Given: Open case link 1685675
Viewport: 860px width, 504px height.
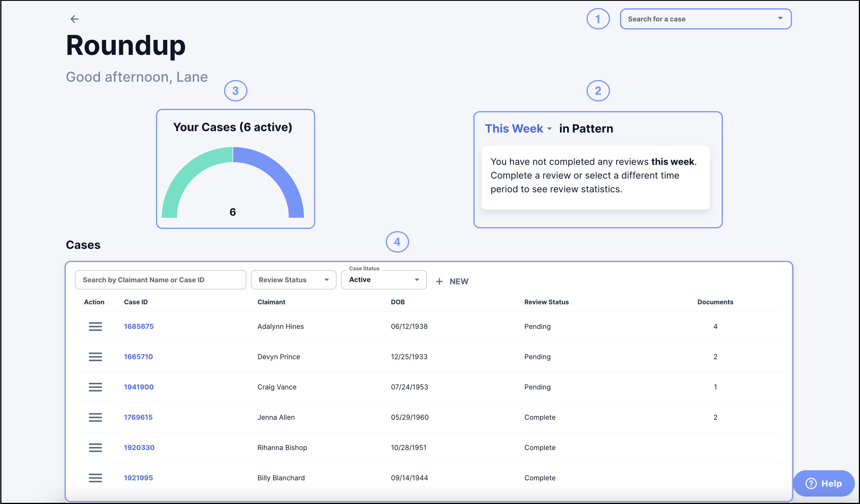Looking at the screenshot, I should click(139, 327).
